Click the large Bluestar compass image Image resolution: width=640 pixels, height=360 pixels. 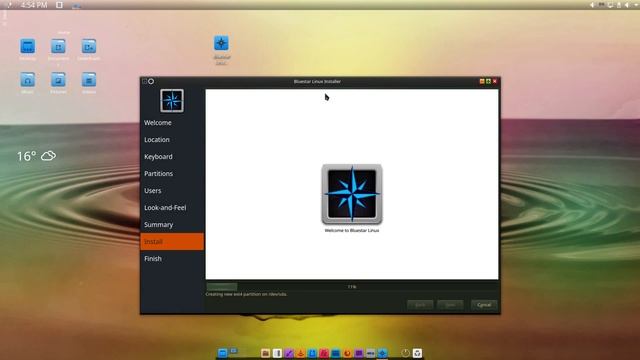[x=352, y=194]
